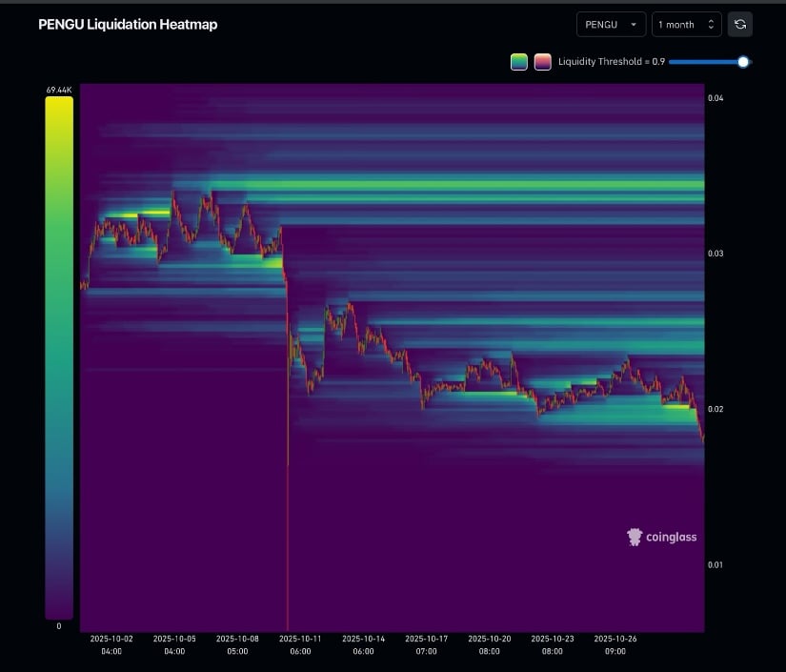Open the PENGU symbol dropdown
The width and height of the screenshot is (786, 672).
click(611, 25)
